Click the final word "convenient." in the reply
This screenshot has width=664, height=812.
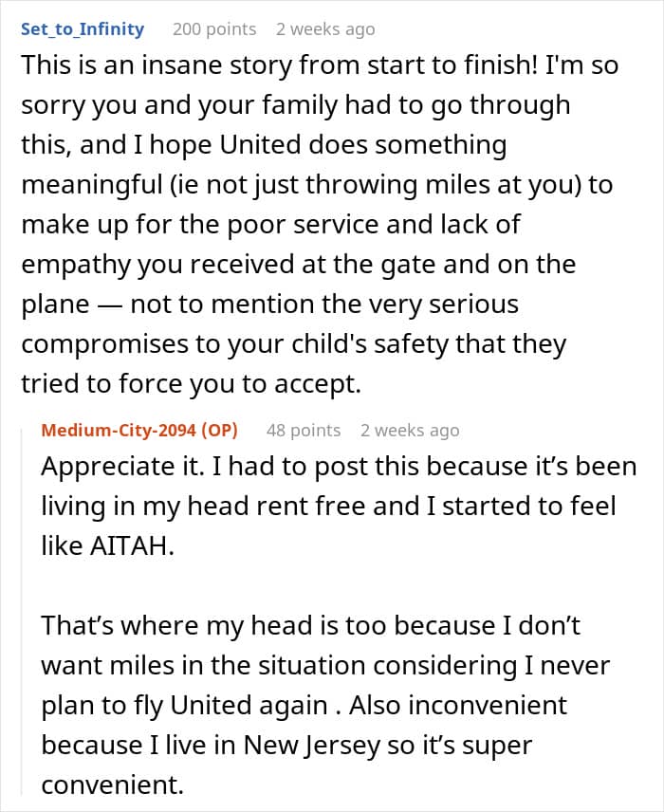112,785
